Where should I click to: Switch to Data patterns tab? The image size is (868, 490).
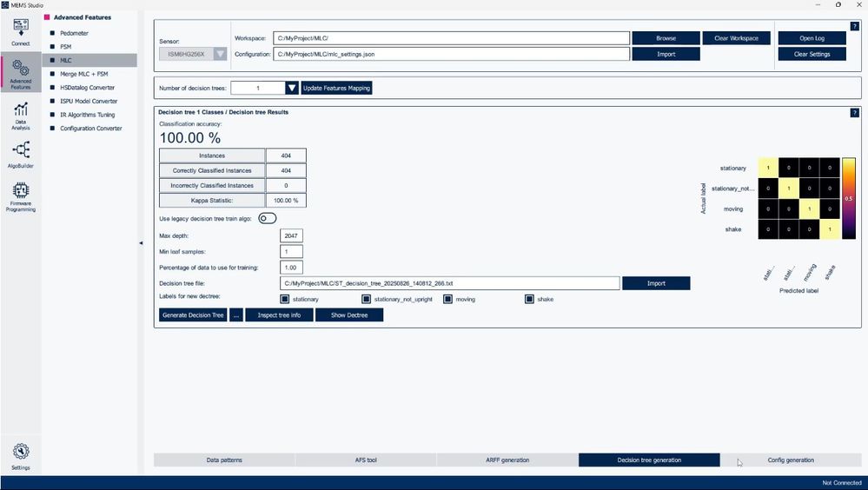(224, 460)
